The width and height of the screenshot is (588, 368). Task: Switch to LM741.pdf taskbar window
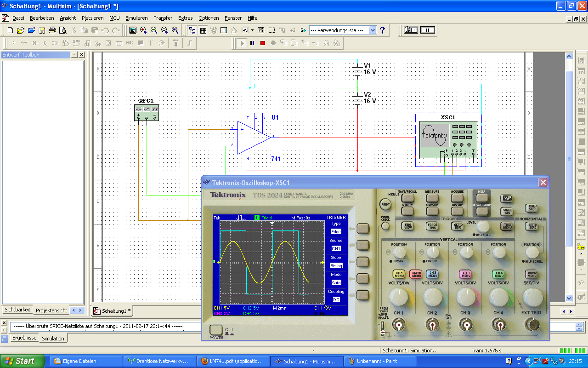[233, 361]
